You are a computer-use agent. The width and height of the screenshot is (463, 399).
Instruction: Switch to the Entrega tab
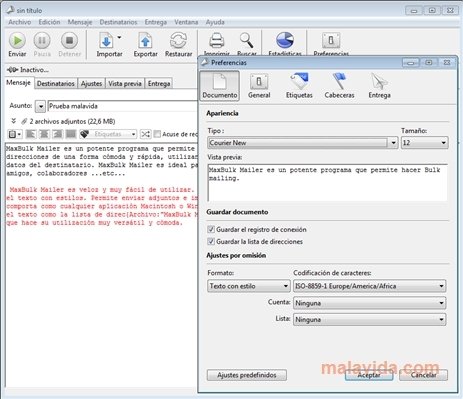coord(159,83)
